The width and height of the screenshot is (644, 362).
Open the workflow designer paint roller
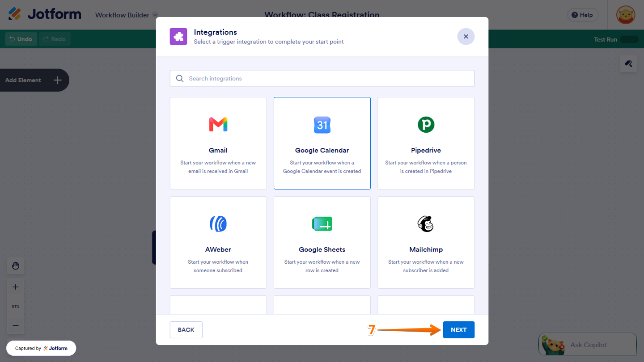click(x=628, y=63)
